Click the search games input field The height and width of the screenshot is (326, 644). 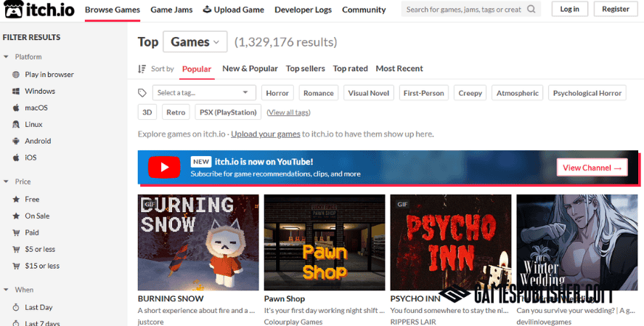pos(464,9)
